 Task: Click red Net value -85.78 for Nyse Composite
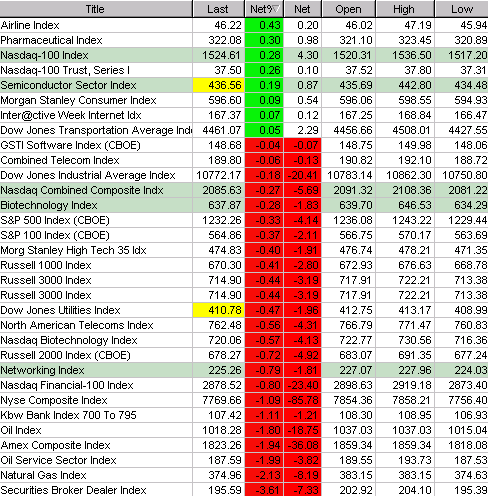click(303, 400)
